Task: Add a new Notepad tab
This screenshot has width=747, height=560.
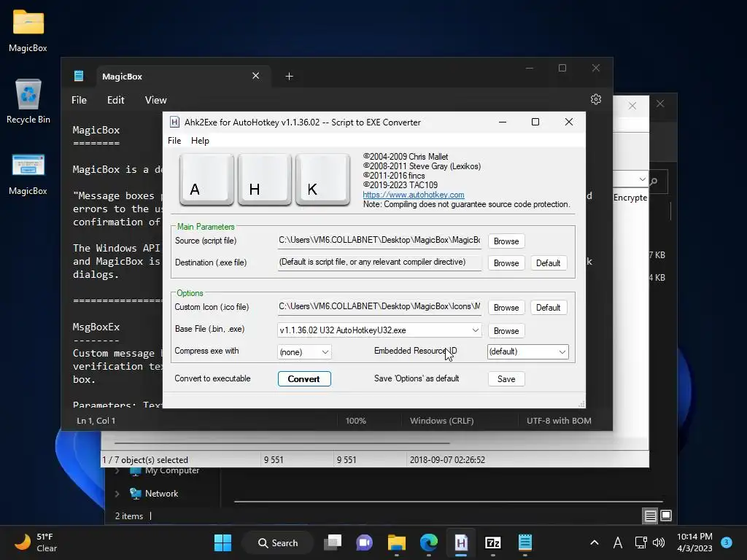Action: 289,76
